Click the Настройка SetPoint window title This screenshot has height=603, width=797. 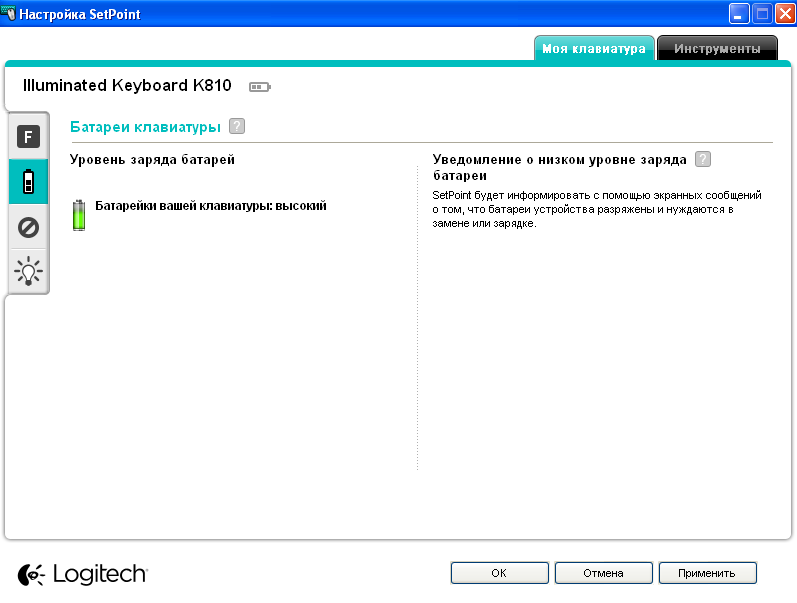pyautogui.click(x=80, y=14)
